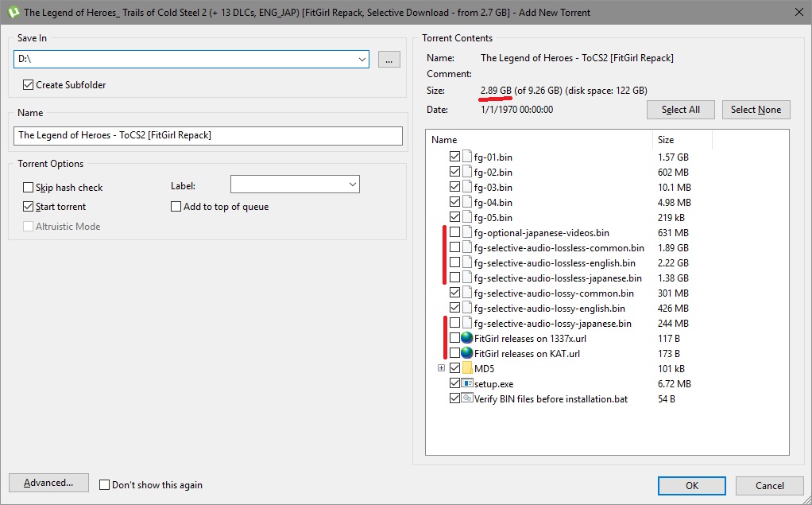Screen dimensions: 812x505
Task: Sort files by the Name column header
Action: (540, 140)
